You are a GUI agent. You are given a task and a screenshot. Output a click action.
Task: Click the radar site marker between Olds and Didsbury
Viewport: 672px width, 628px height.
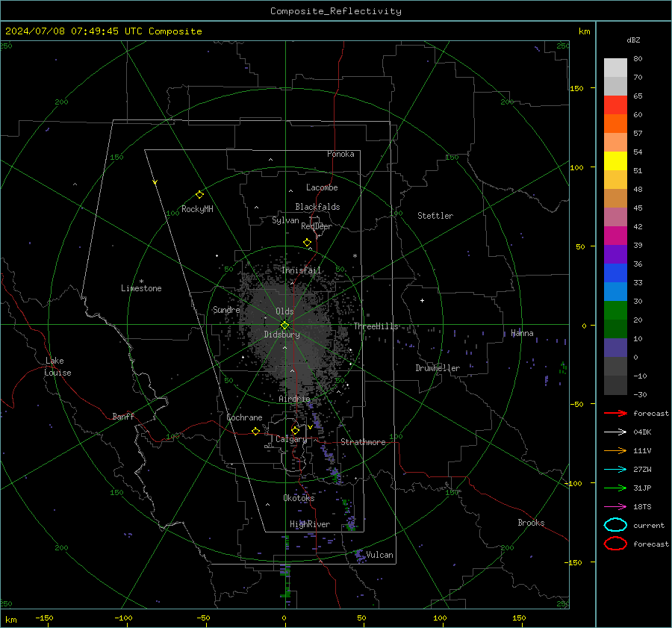coord(284,326)
